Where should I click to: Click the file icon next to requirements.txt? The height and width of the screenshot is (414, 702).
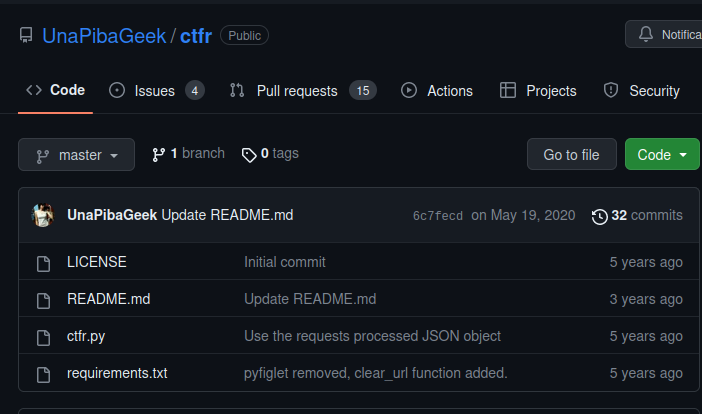point(43,374)
